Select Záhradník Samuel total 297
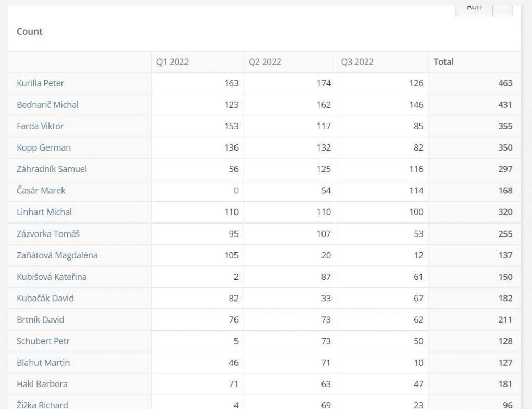This screenshot has width=532, height=409. point(505,169)
